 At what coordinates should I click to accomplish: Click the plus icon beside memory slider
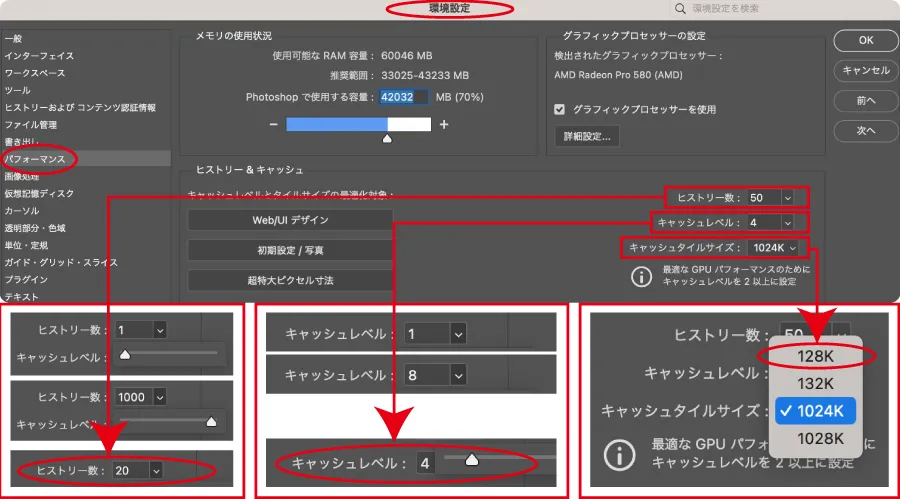coord(444,124)
